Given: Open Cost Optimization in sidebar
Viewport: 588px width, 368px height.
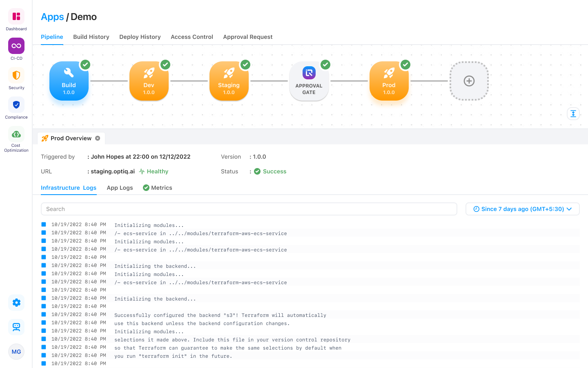Looking at the screenshot, I should 16,135.
